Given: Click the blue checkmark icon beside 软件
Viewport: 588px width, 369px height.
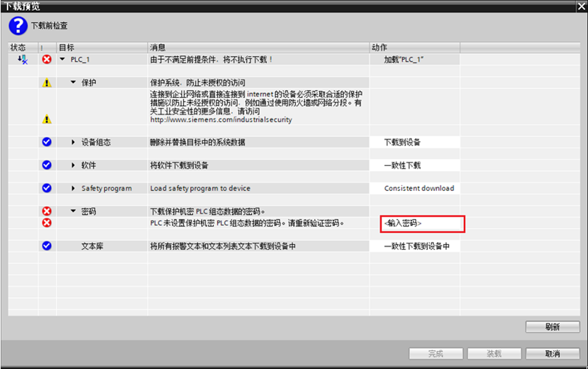Looking at the screenshot, I should (x=47, y=165).
